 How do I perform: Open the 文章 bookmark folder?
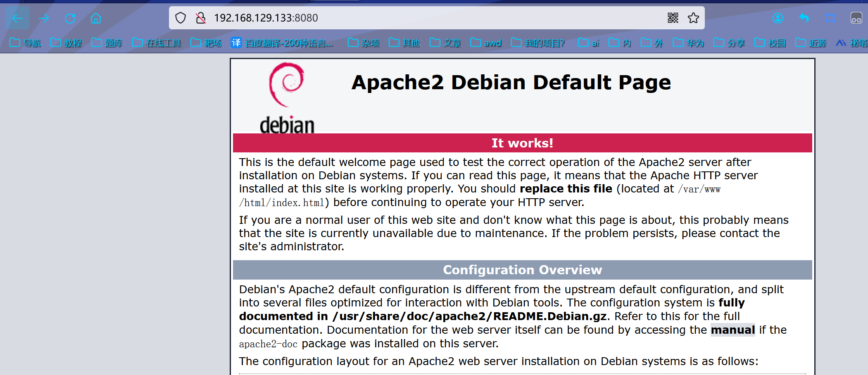coord(445,43)
